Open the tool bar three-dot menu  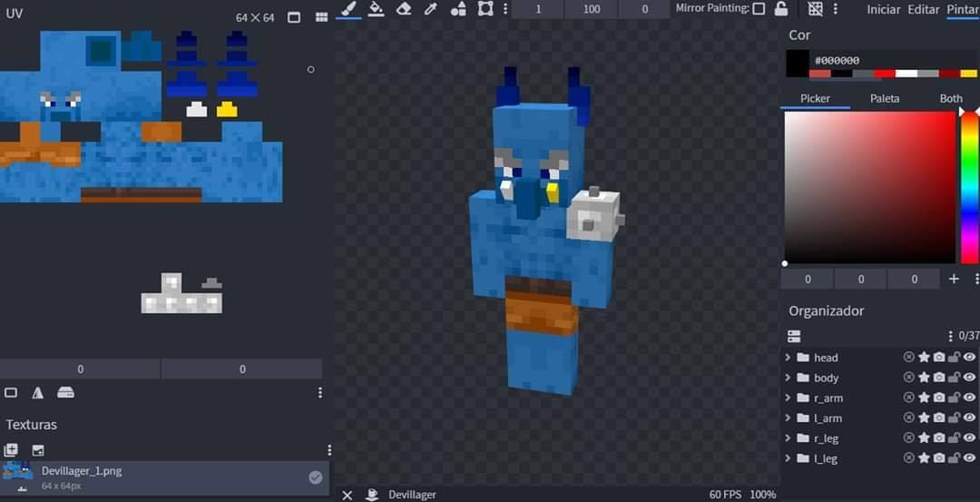point(505,9)
